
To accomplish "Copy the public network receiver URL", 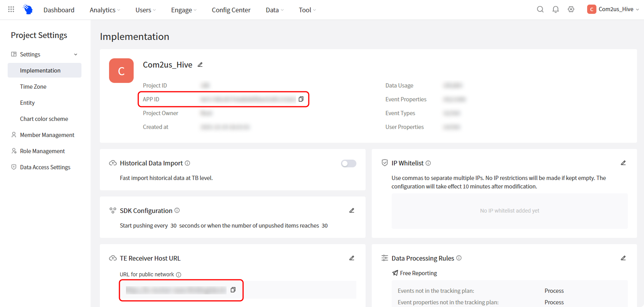I will pyautogui.click(x=233, y=290).
